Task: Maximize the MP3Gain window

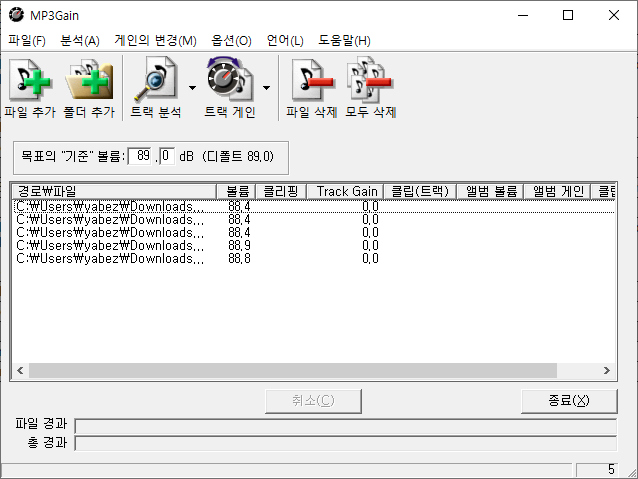Action: pos(568,15)
